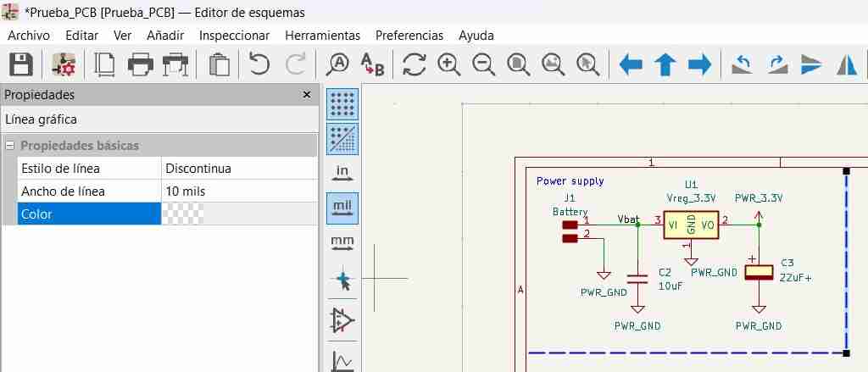Open the Archivo menu

28,36
